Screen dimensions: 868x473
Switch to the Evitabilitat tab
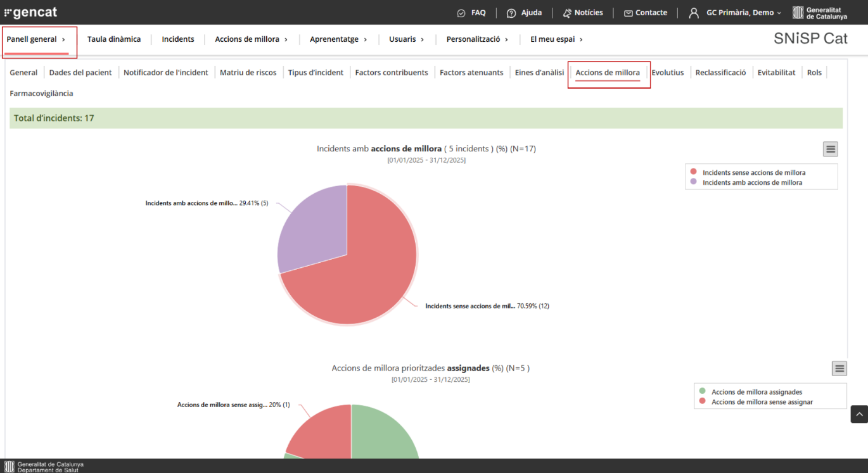click(x=776, y=73)
